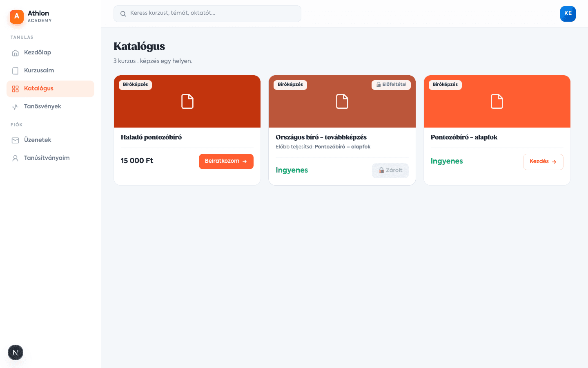
Task: Click the Pontozóbíró – alapfok card banner
Action: [497, 101]
